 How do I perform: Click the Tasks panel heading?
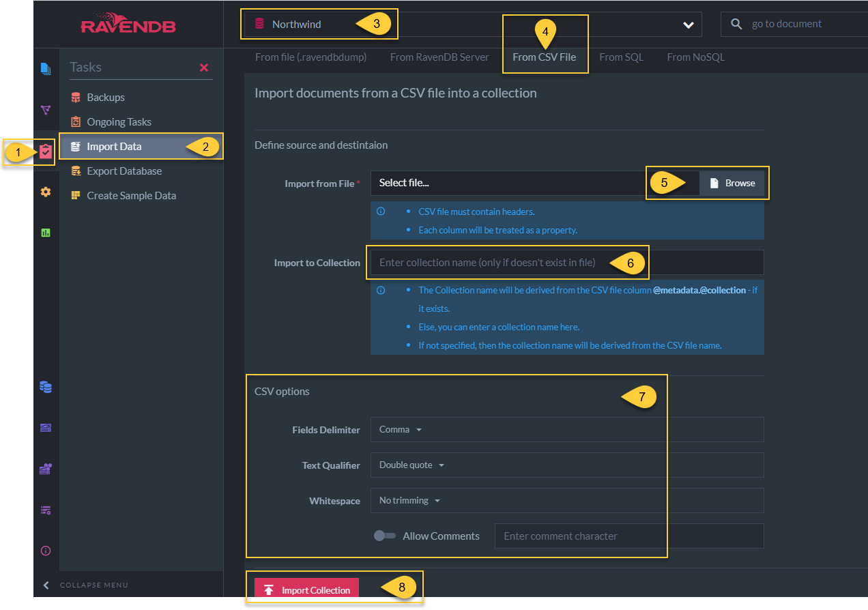[x=85, y=67]
